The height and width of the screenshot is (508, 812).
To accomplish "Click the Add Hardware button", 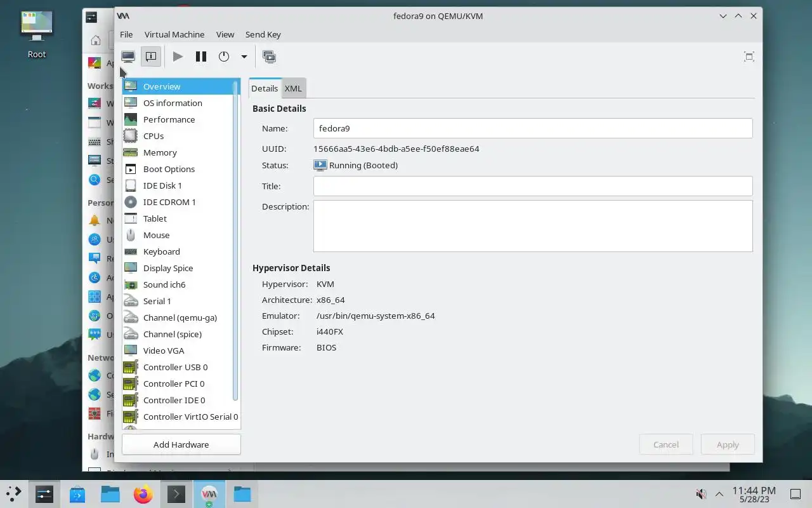I will 181,444.
